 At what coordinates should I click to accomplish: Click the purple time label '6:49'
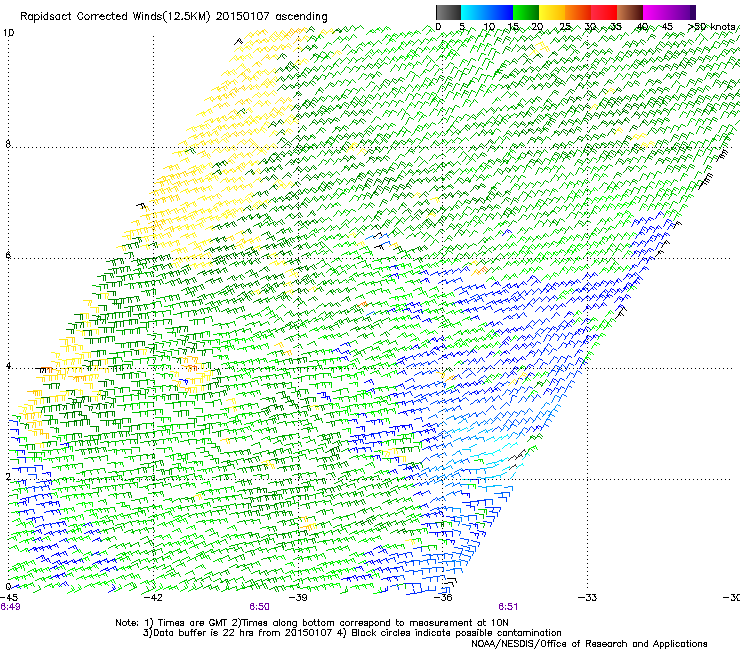pos(10,607)
